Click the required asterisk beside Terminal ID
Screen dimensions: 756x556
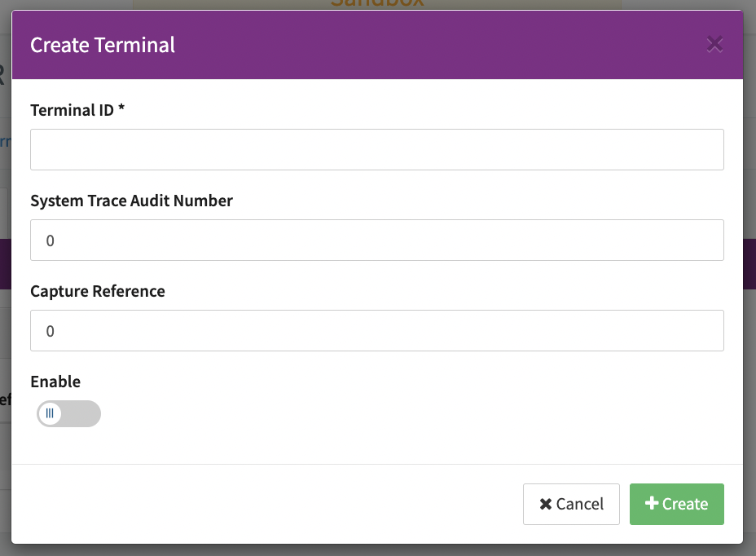[121, 109]
